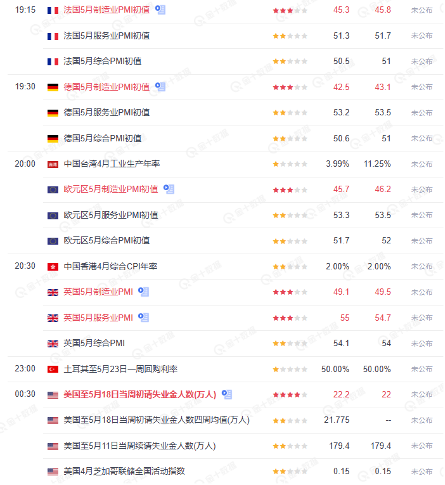The image size is (445, 485).
Task: Open chart icon beside 法国5月制造业PMI初值
Action: [x=160, y=10]
